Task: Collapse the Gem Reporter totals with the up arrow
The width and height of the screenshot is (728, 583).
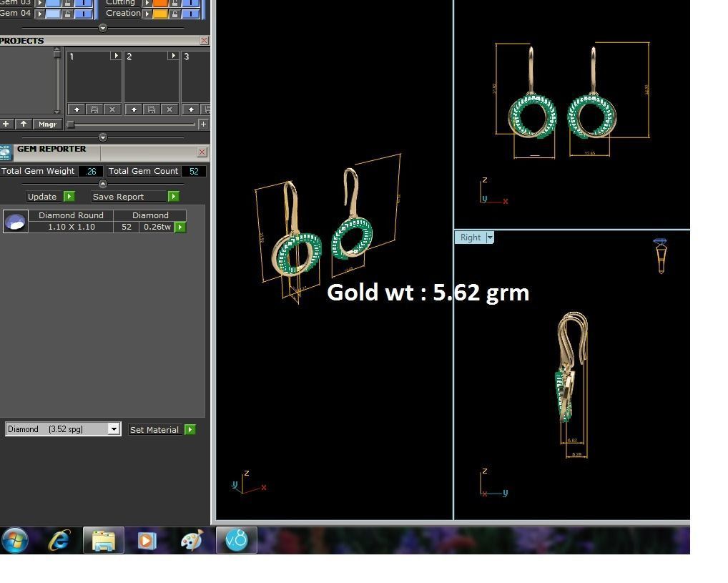Action: point(103,184)
